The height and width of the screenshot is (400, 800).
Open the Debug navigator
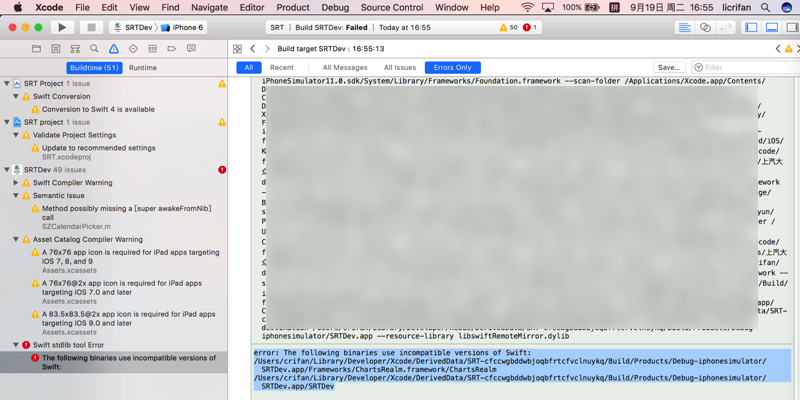tap(153, 48)
